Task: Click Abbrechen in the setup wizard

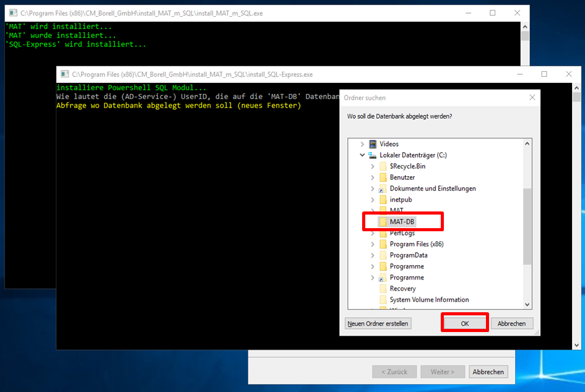Action: pos(488,372)
